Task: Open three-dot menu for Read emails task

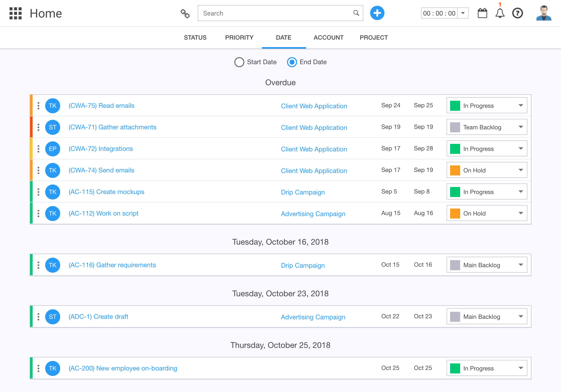Action: click(x=38, y=106)
